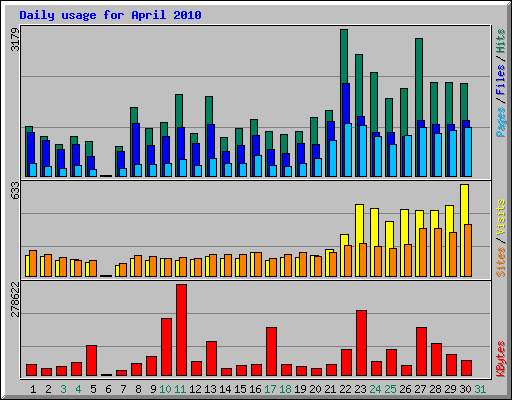Click the red KBytes bar for day 27
The image size is (512, 400).
point(421,351)
